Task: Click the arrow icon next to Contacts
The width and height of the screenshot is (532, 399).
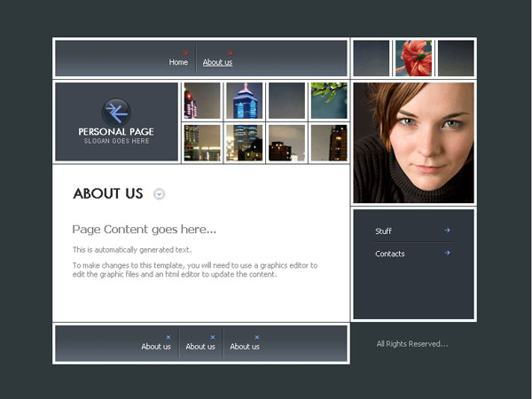Action: (447, 253)
